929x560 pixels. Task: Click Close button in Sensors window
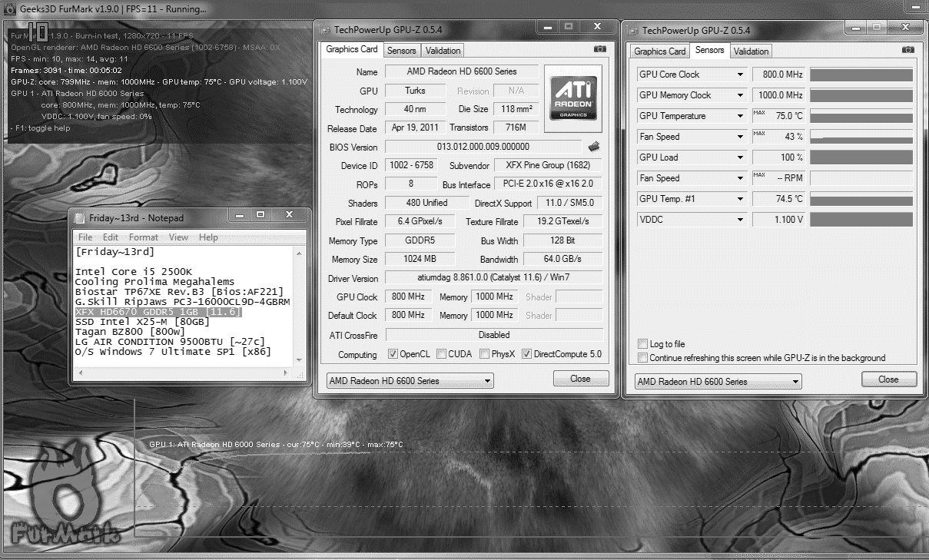pyautogui.click(x=888, y=379)
